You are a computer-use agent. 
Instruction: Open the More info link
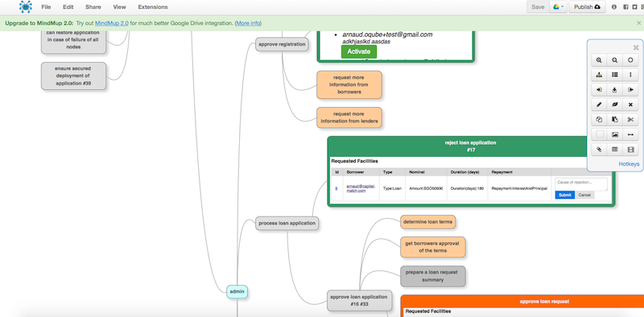pos(248,23)
